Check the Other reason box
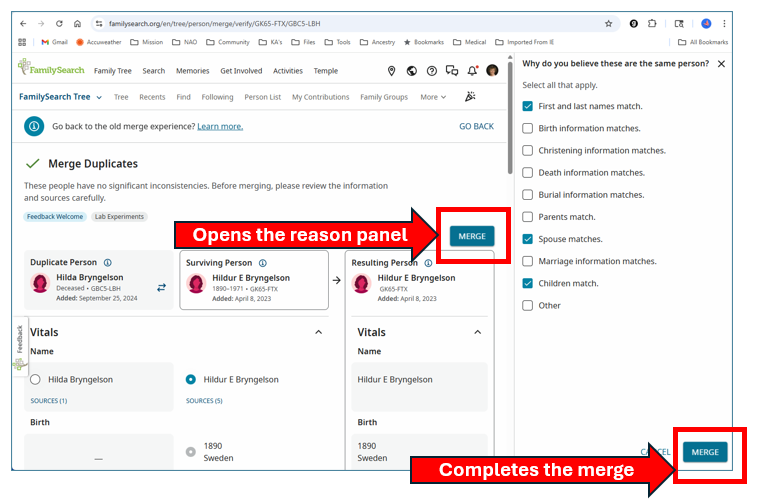The width and height of the screenshot is (762, 501). tap(527, 305)
